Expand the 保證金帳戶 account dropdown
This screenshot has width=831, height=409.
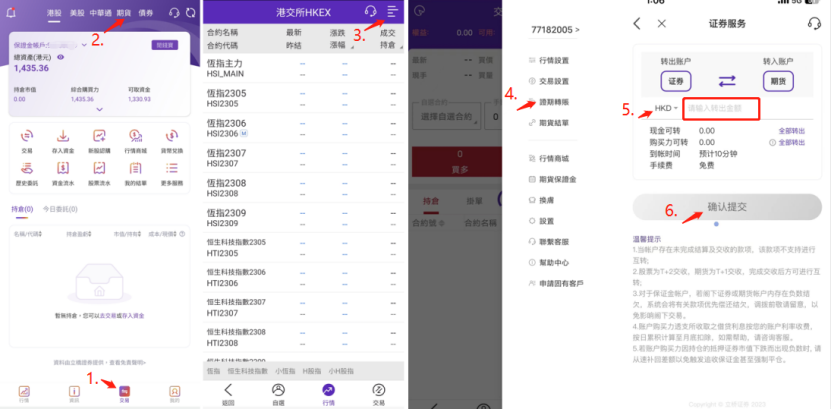(x=84, y=45)
